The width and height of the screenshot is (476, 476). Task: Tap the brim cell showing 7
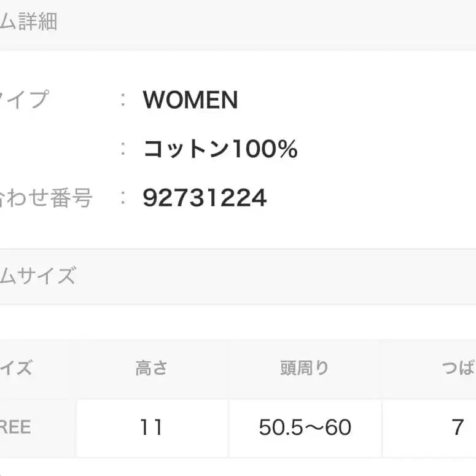point(458,427)
